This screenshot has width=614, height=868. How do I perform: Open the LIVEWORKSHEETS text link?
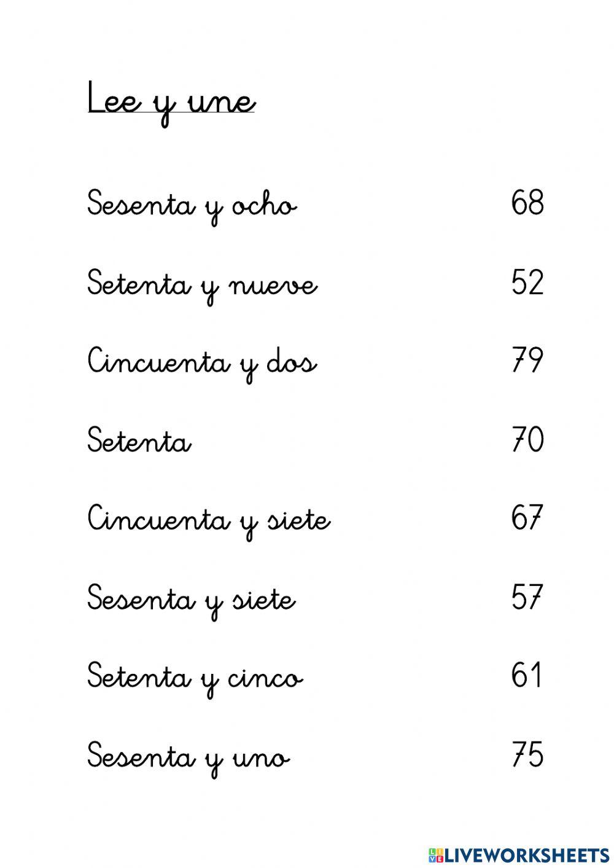point(527,855)
